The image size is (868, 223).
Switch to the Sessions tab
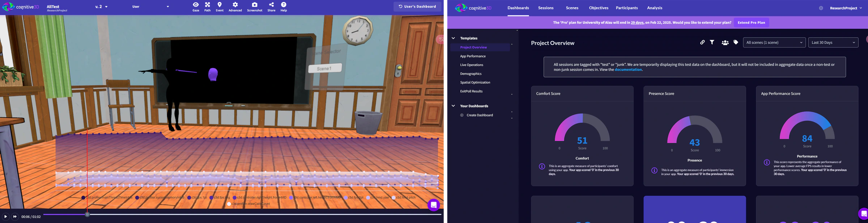[546, 8]
